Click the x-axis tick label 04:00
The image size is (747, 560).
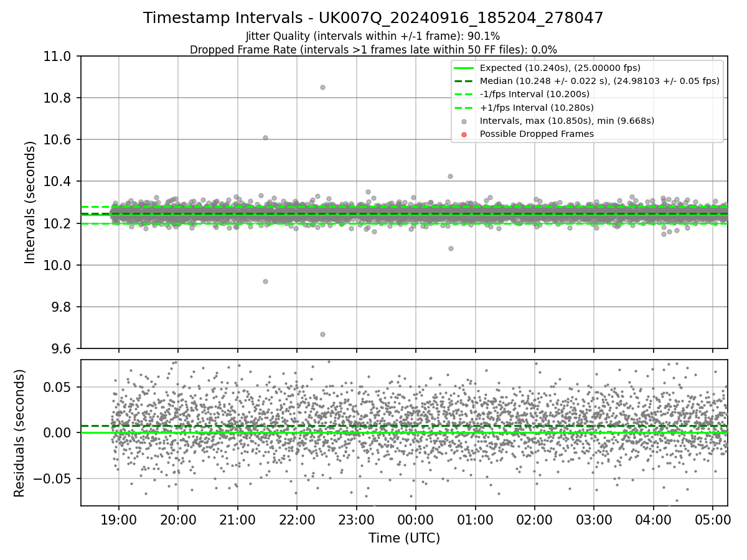point(653,519)
